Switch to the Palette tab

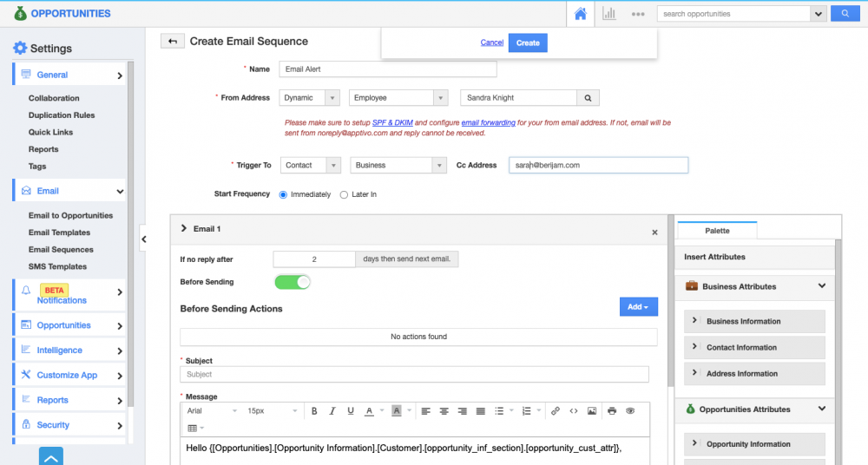[x=717, y=231]
